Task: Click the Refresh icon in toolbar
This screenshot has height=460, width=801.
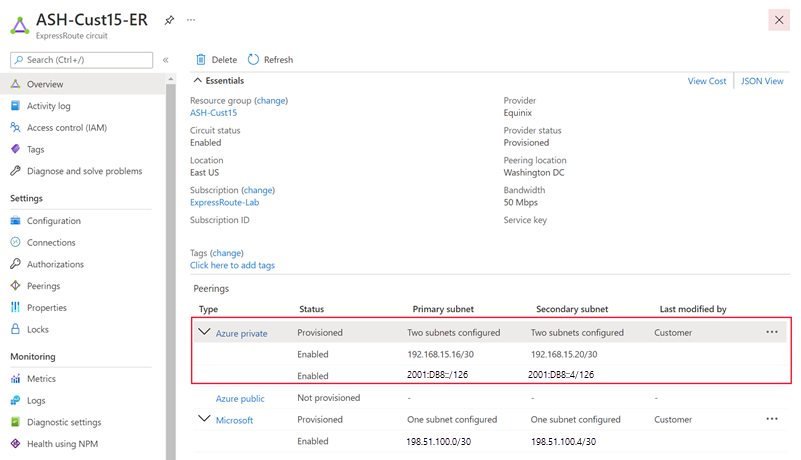Action: tap(253, 60)
